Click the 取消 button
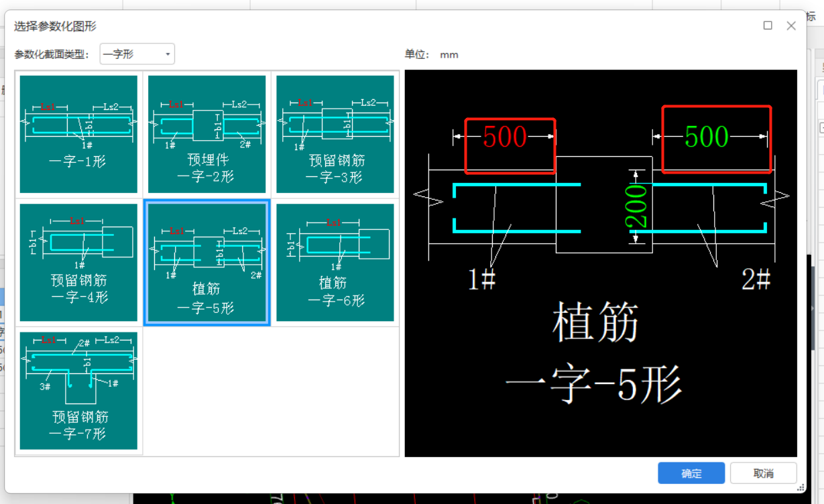This screenshot has width=824, height=504. pyautogui.click(x=764, y=473)
